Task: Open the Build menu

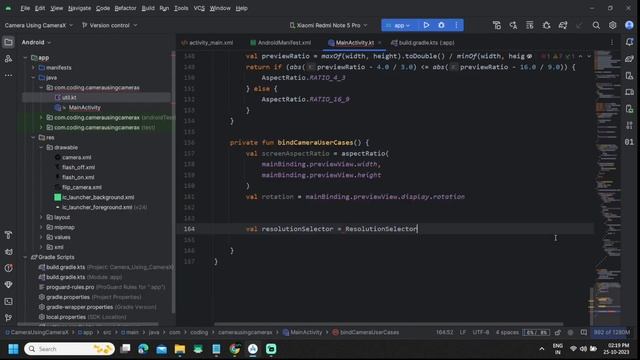Action: point(148,8)
